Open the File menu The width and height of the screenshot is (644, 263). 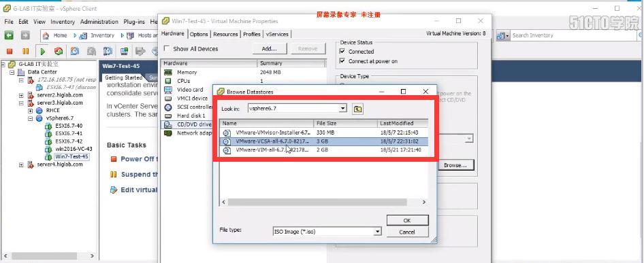click(9, 22)
